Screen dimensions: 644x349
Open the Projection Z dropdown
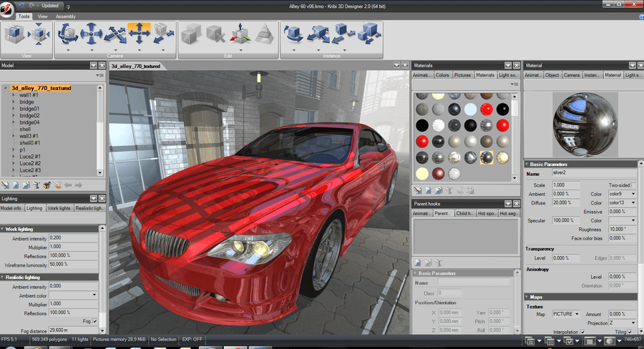pos(633,323)
